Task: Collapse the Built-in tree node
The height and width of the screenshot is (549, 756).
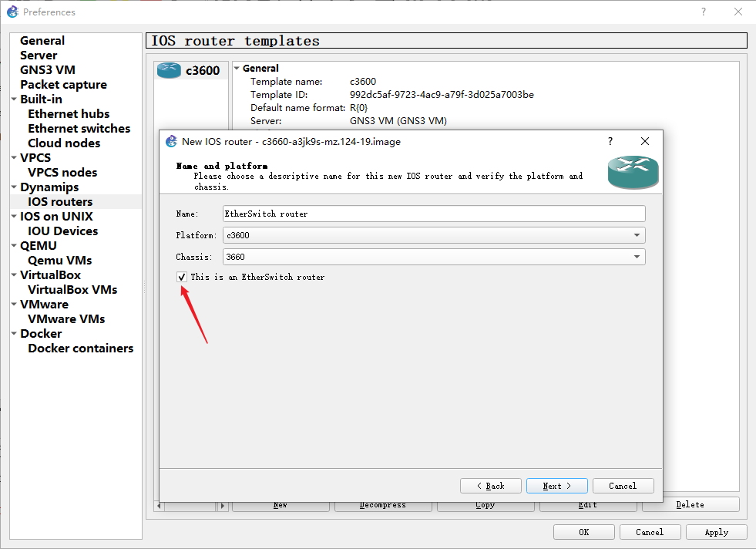Action: pyautogui.click(x=14, y=99)
